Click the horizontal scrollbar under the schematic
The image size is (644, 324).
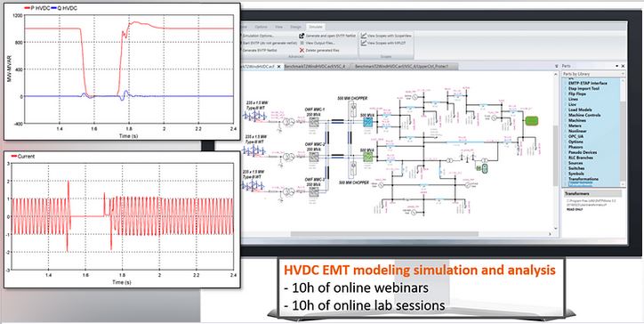[x=384, y=234]
